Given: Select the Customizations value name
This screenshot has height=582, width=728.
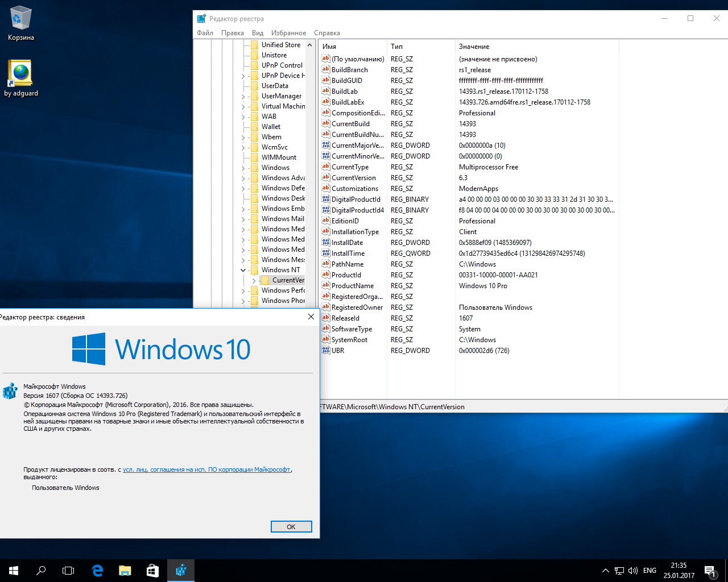Looking at the screenshot, I should (x=355, y=189).
